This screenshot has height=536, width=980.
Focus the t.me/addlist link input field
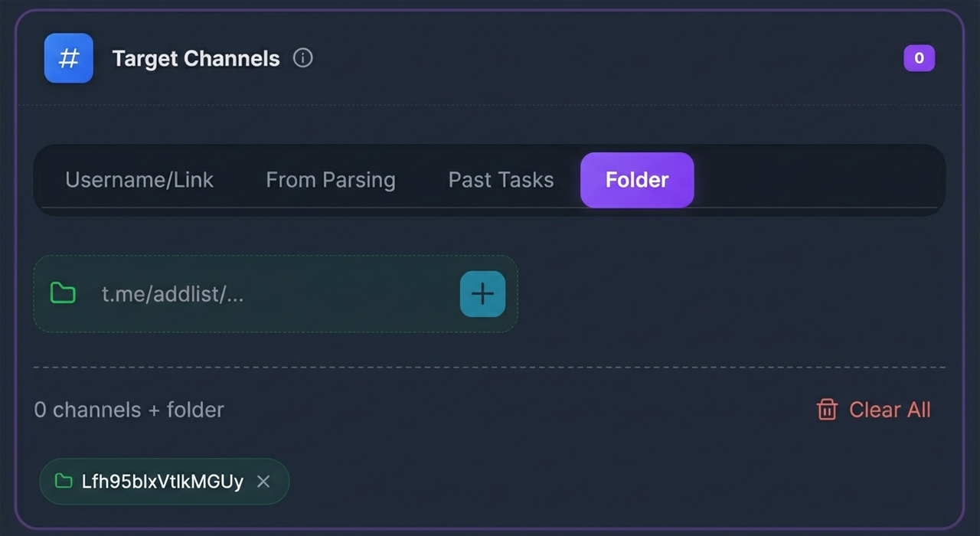pyautogui.click(x=268, y=294)
